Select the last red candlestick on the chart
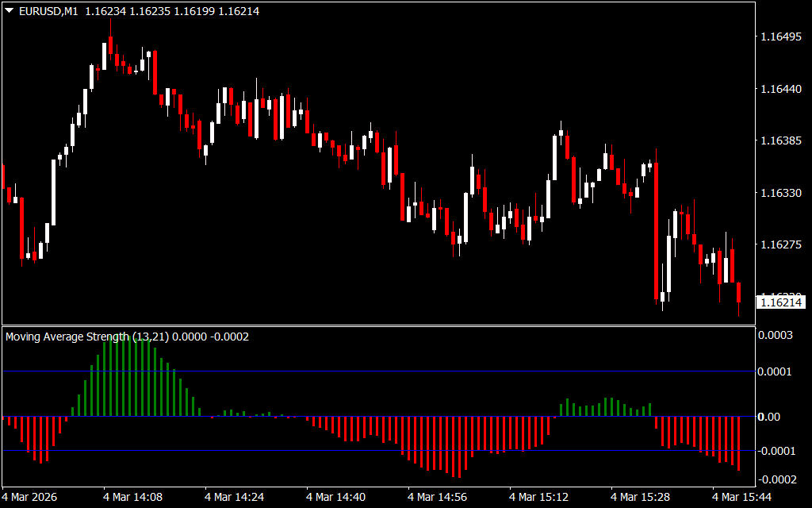Screen dimensions: 812x508 (x=738, y=291)
